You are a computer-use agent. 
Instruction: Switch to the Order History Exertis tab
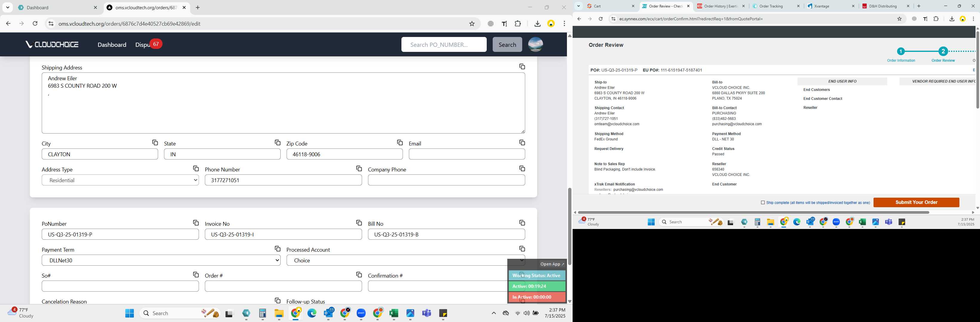(x=721, y=6)
